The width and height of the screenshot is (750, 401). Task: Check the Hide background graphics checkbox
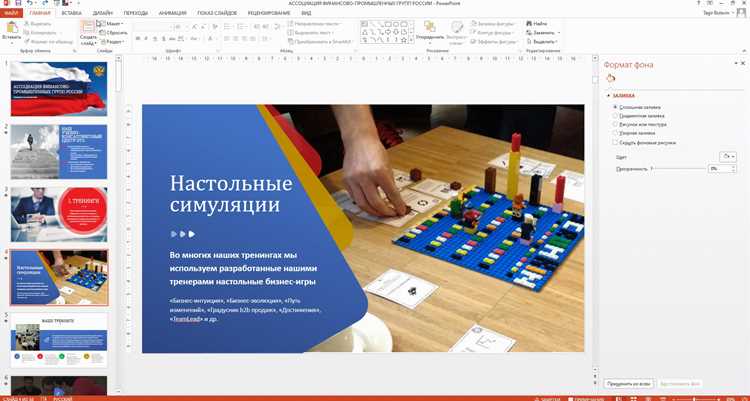tap(615, 143)
